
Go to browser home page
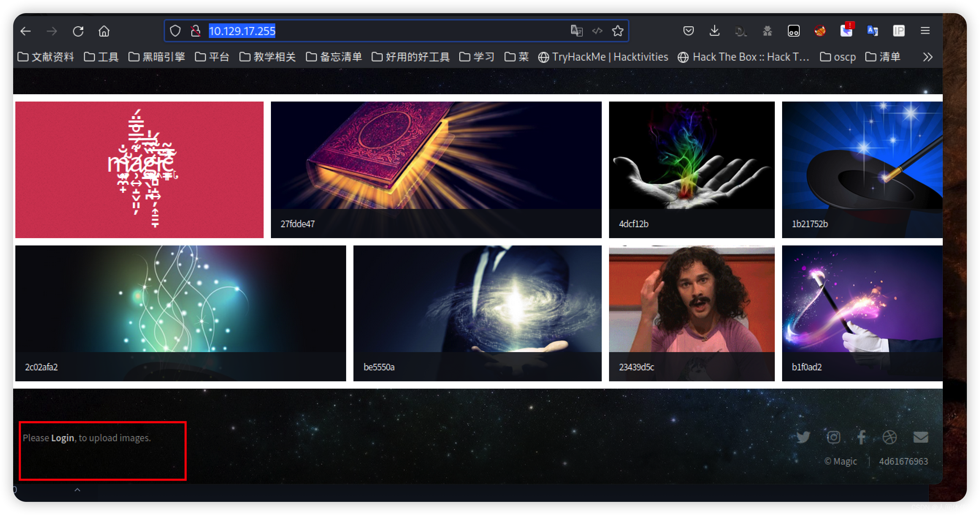pos(104,31)
